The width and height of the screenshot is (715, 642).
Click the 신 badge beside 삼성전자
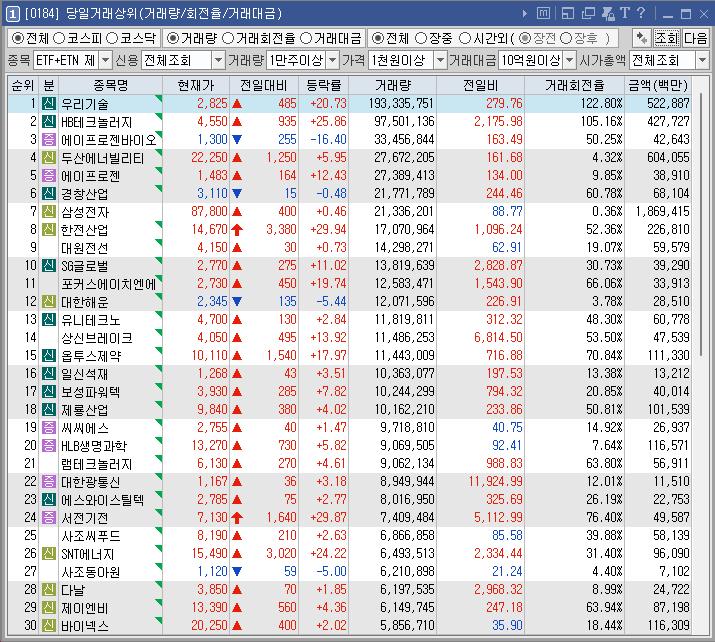click(x=49, y=212)
